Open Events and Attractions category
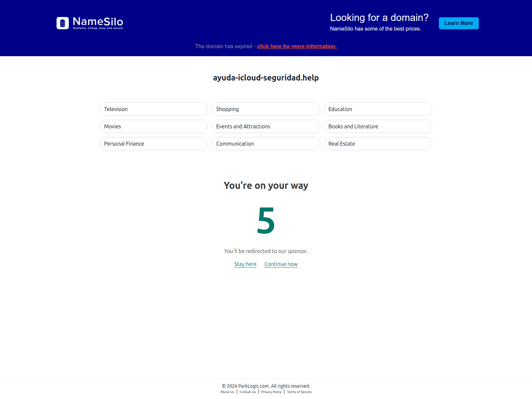 coord(266,126)
